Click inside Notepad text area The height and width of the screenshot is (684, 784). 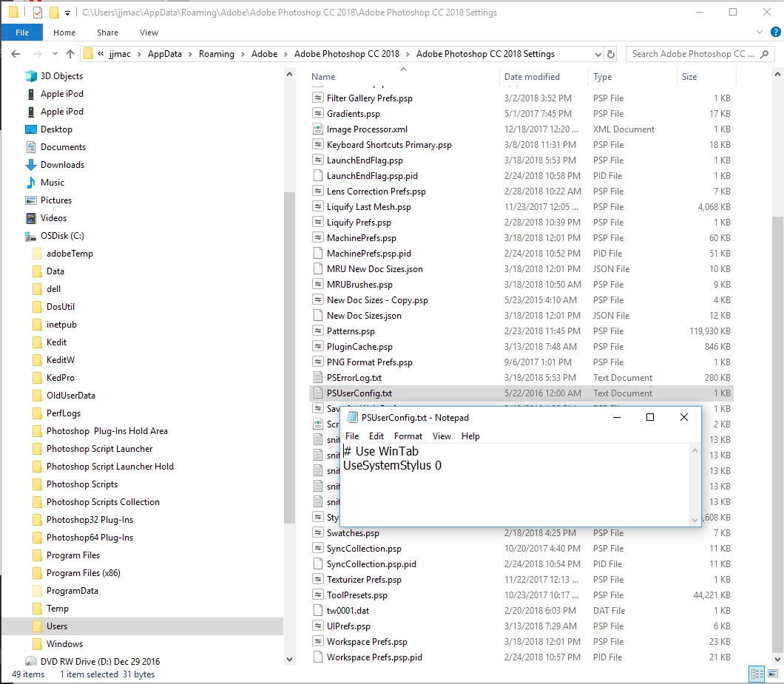pyautogui.click(x=516, y=484)
